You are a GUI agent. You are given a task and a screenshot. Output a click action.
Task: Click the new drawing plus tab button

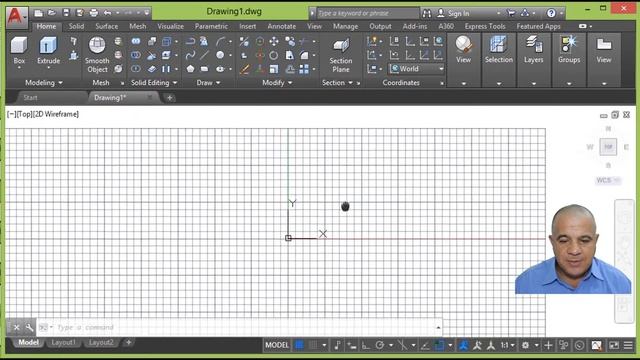coord(169,98)
